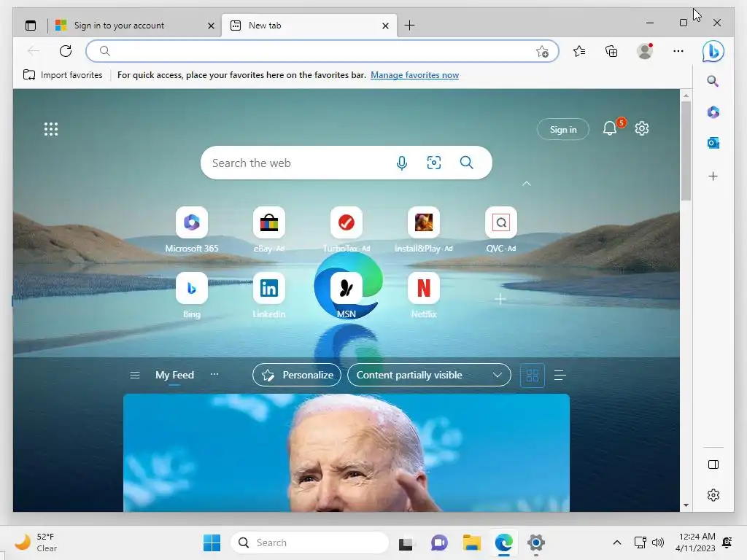Toggle the sidebar visibility icon
Viewport: 747px width, 560px height.
click(x=713, y=464)
